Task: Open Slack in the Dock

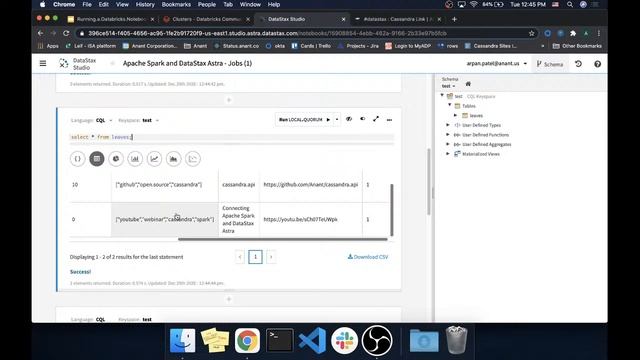Action: click(x=344, y=340)
